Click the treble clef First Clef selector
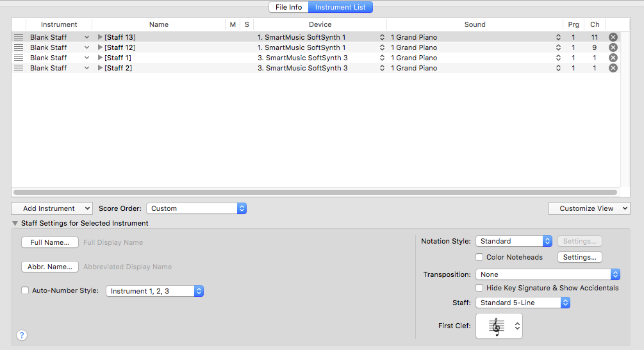Viewport: 644px width, 350px height. click(x=499, y=326)
